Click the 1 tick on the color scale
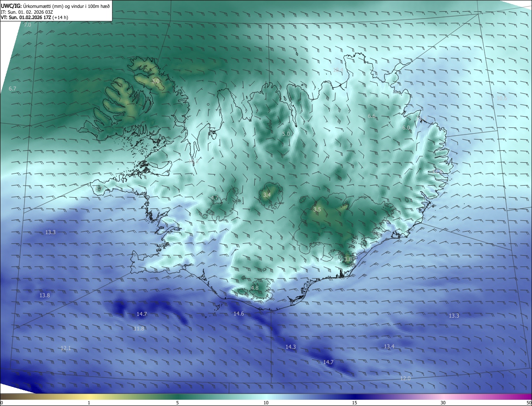Screen dimensions: 532x406 [x=89, y=403]
